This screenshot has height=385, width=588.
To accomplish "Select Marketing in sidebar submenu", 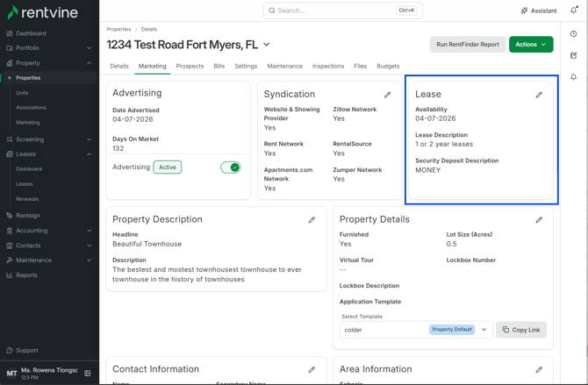I will 28,123.
